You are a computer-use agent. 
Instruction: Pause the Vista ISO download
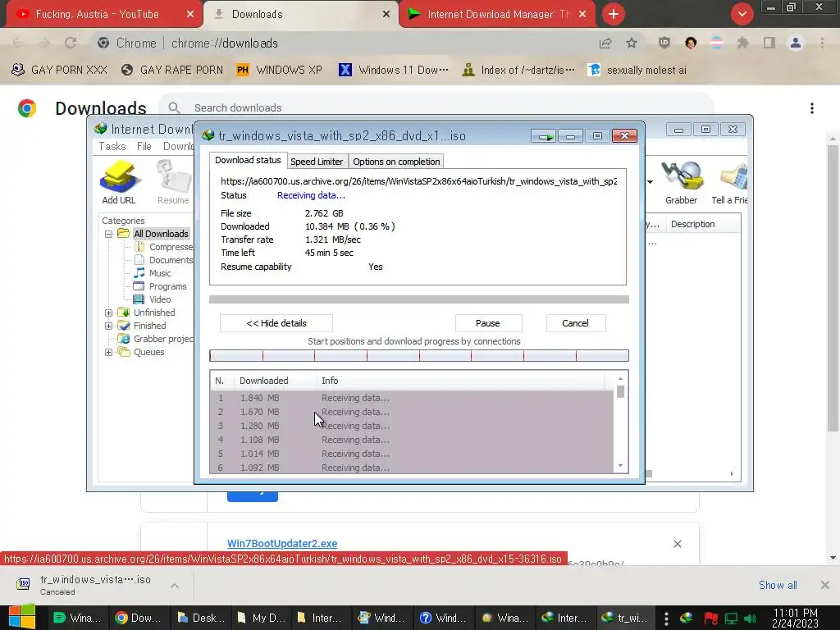(488, 323)
